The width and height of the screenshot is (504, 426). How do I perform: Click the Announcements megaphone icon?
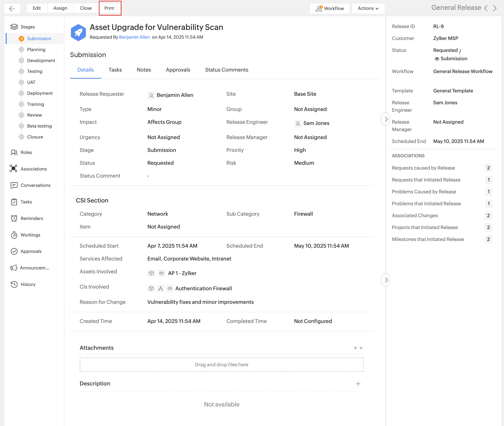click(x=14, y=268)
